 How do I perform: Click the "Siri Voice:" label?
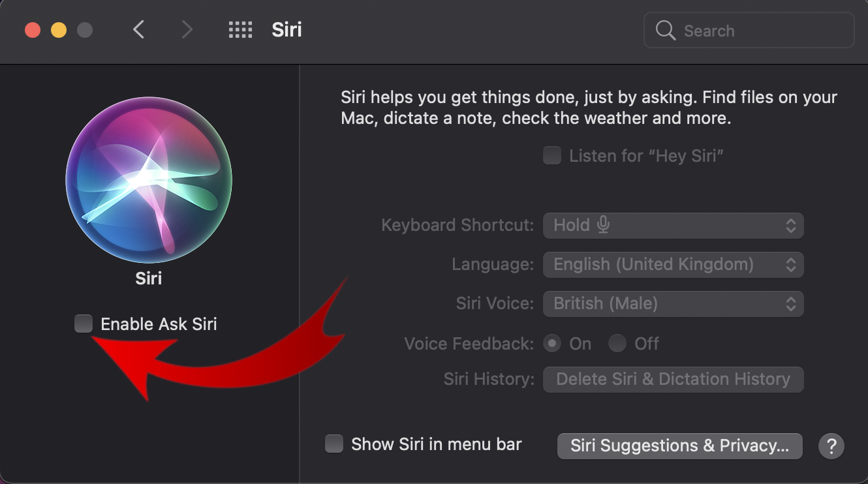click(495, 304)
